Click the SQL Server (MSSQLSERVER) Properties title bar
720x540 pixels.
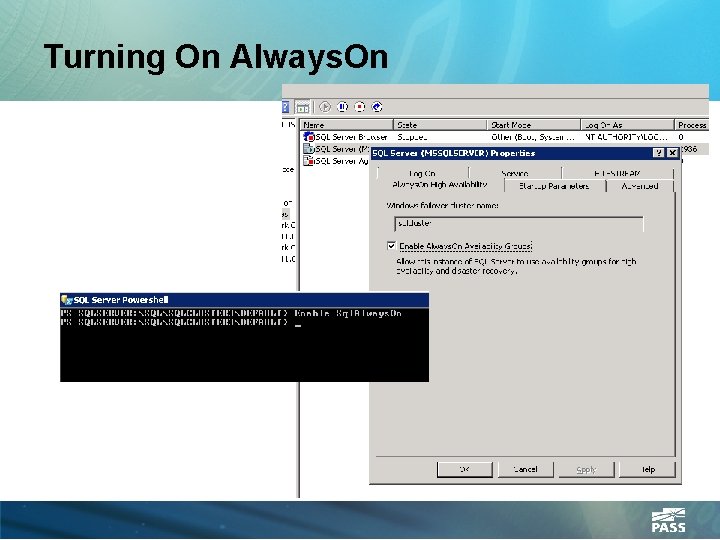525,153
